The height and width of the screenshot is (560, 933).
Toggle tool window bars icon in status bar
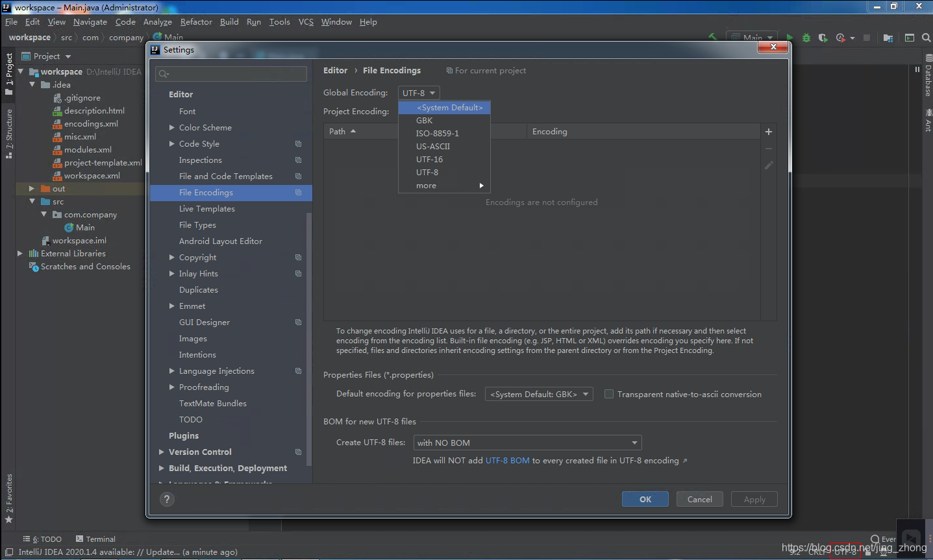9,552
